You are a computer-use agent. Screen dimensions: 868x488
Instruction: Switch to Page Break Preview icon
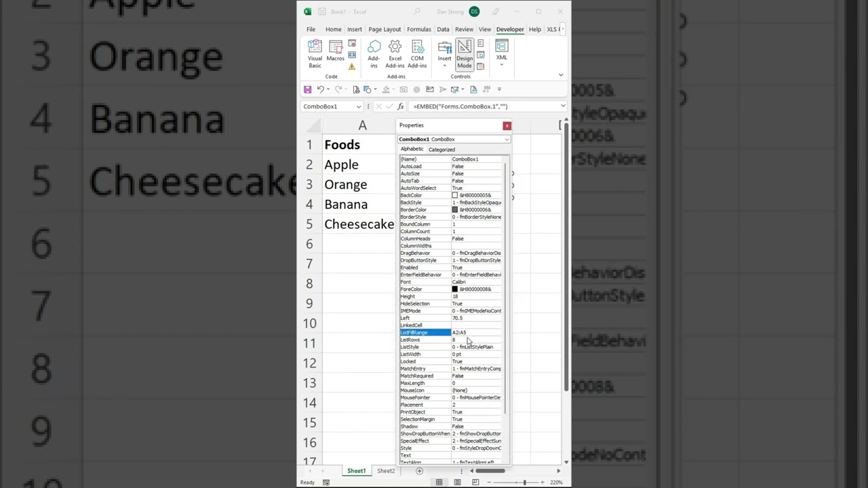coord(475,483)
